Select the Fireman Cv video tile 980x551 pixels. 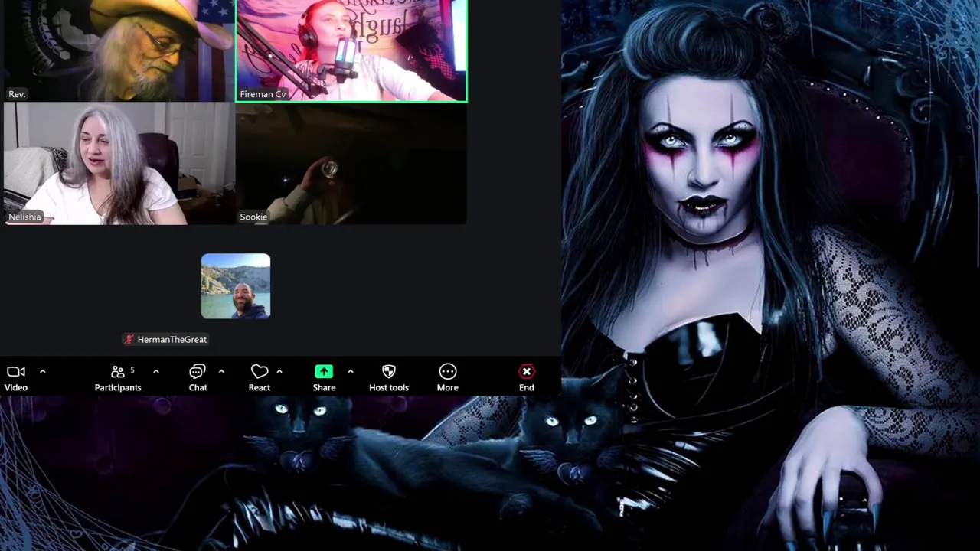[x=351, y=51]
